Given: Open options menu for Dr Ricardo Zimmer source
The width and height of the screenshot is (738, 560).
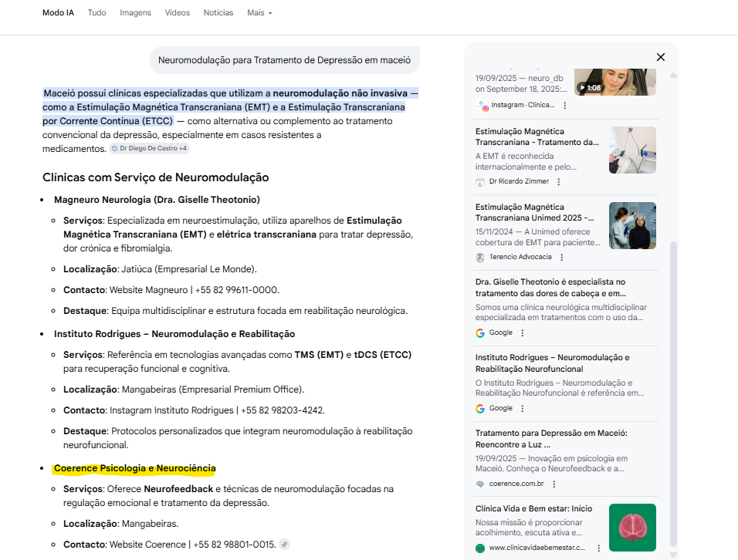Looking at the screenshot, I should (559, 181).
